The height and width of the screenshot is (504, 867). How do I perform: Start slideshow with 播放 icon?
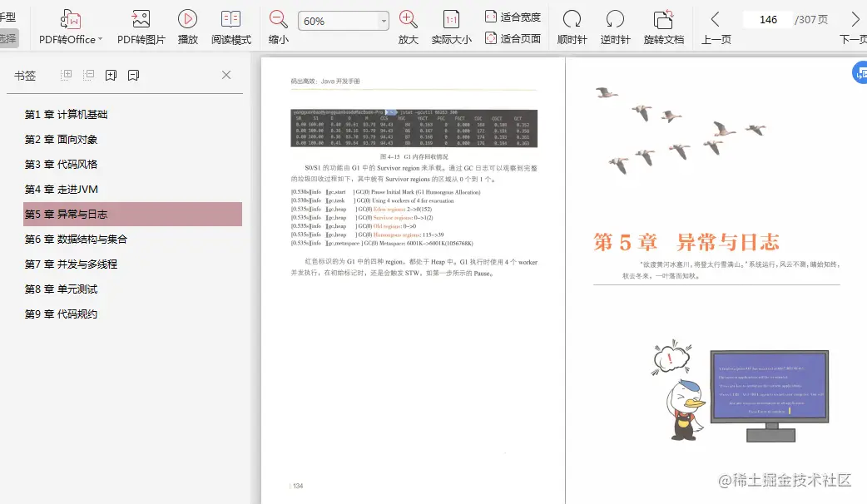[x=187, y=20]
